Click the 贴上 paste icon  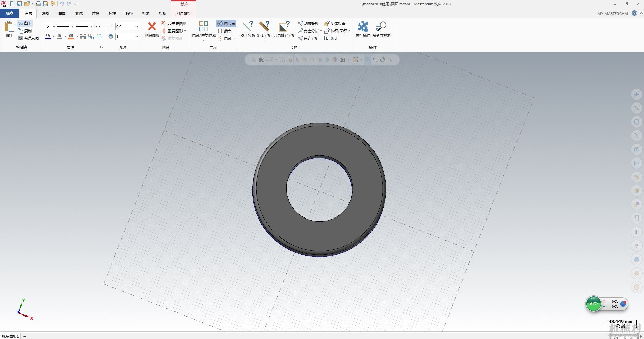coord(9,27)
